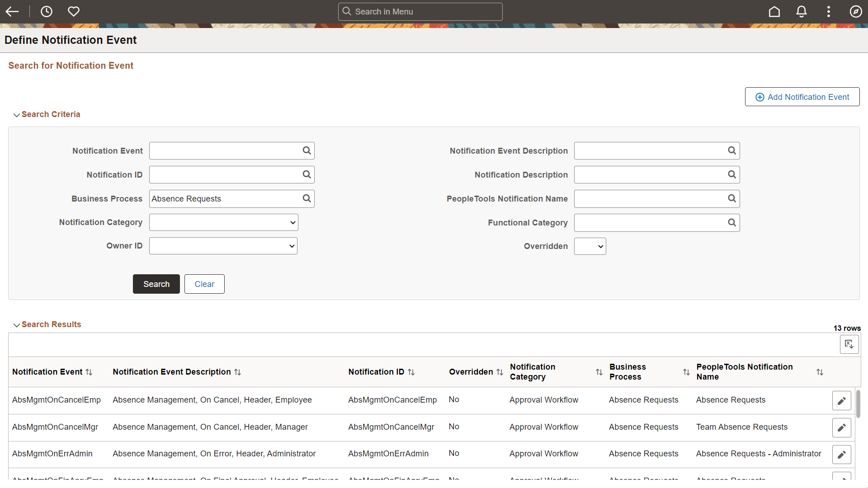Click the back arrow icon

12,12
